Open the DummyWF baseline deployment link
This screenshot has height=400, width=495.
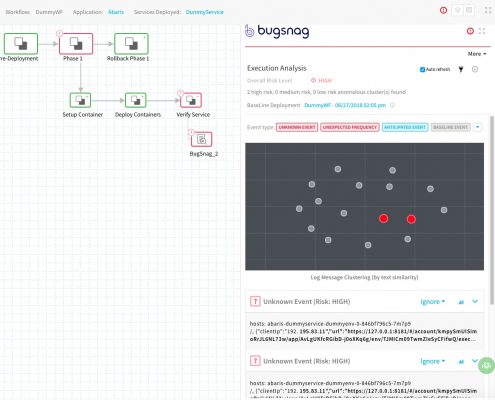(x=345, y=105)
